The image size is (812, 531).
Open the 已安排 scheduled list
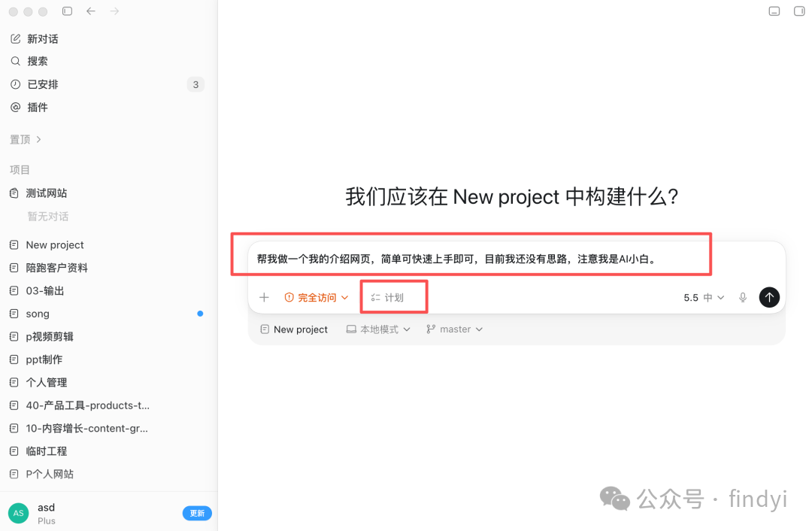click(34, 84)
